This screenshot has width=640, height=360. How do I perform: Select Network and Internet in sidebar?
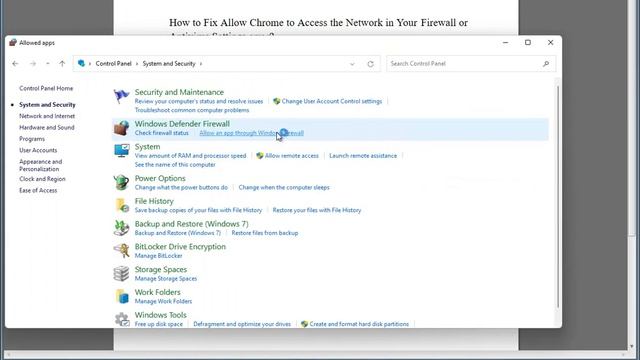pyautogui.click(x=47, y=116)
